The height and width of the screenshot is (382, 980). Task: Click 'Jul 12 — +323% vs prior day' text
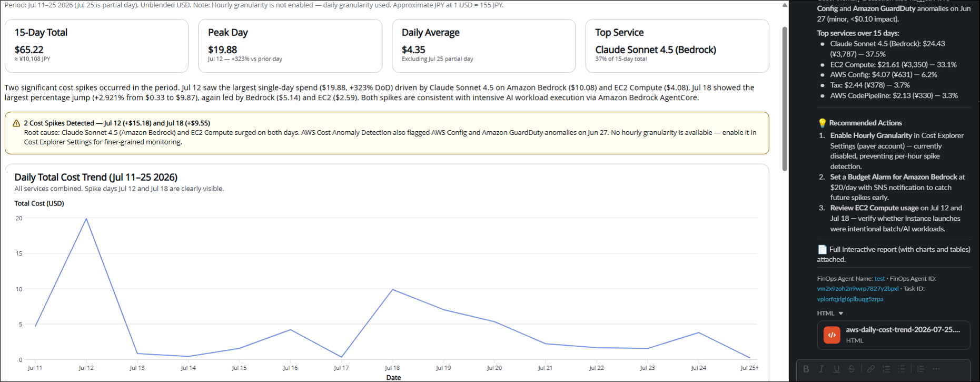point(245,59)
